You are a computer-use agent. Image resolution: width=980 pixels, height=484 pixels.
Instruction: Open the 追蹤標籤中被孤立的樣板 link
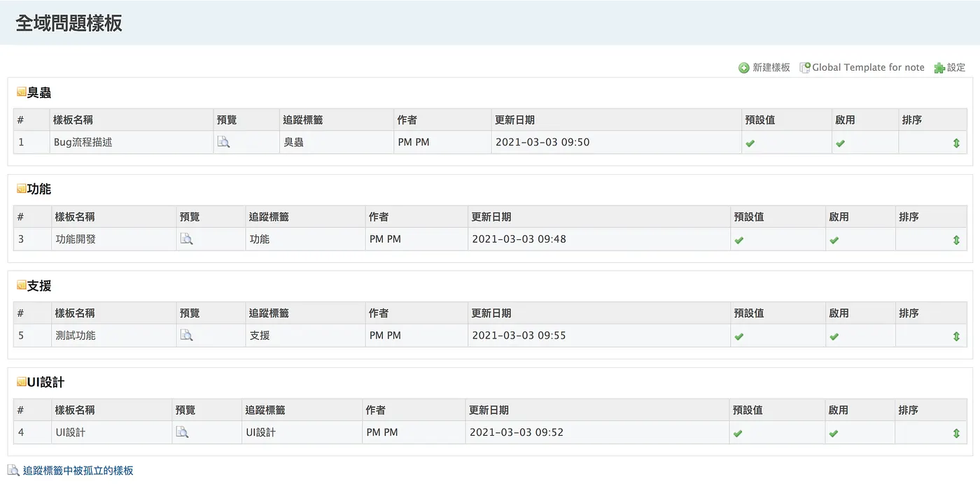(x=78, y=471)
